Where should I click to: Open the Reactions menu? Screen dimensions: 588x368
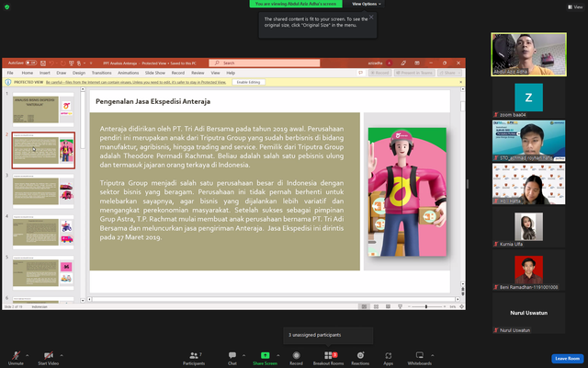click(360, 358)
